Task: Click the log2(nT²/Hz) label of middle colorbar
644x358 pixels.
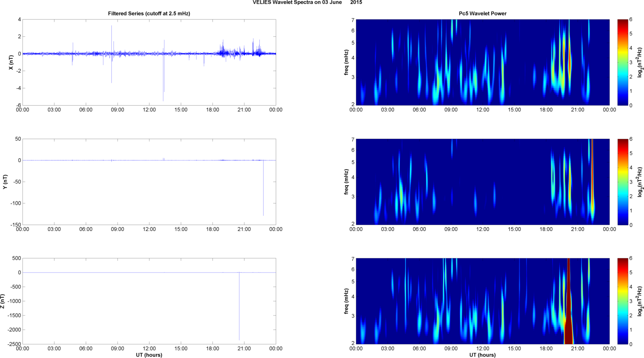Action: tap(640, 182)
